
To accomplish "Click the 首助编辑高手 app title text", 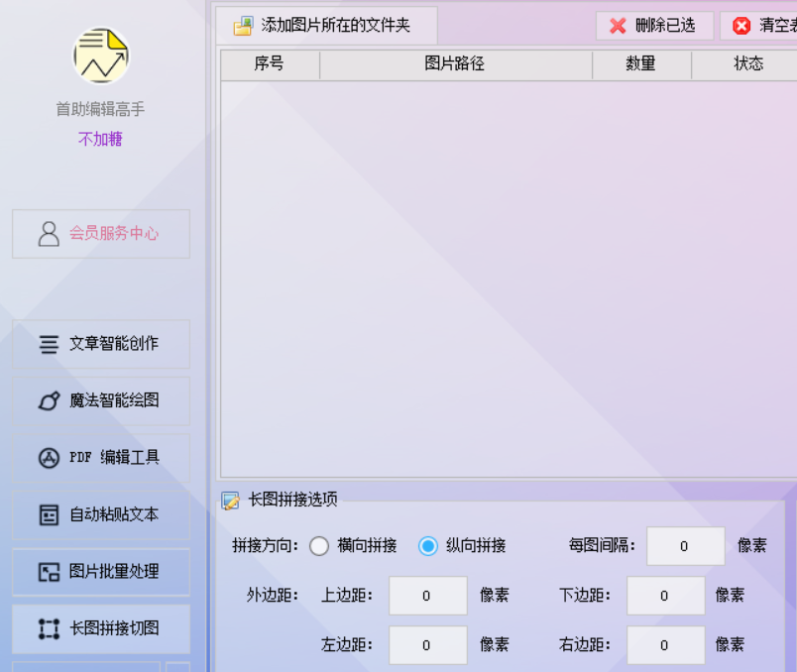I will pyautogui.click(x=100, y=109).
